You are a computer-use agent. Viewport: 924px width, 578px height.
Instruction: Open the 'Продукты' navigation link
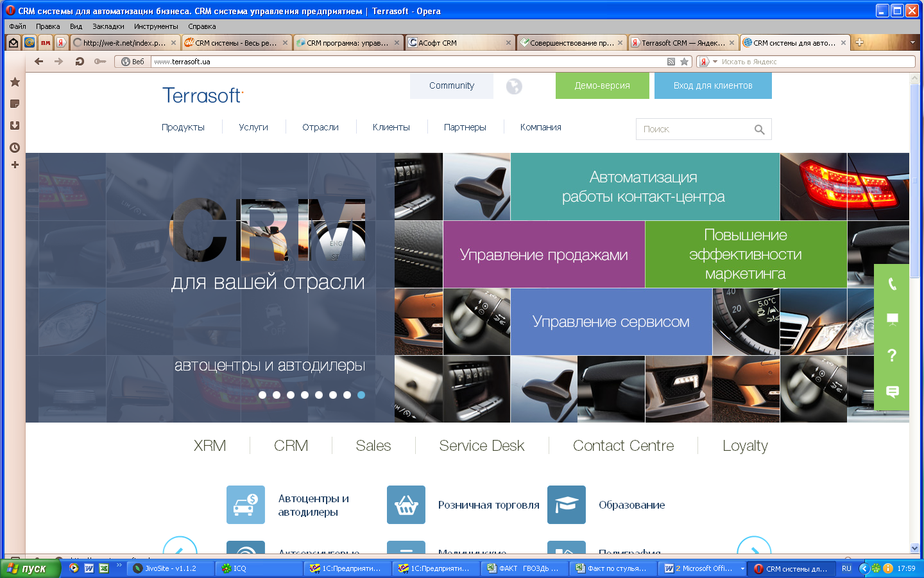[183, 127]
